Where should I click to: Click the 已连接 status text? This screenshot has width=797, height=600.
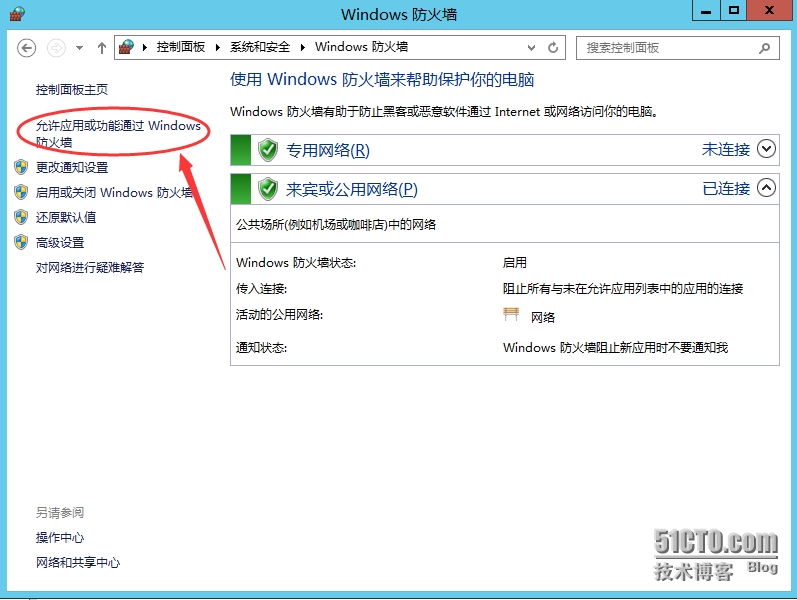(726, 189)
